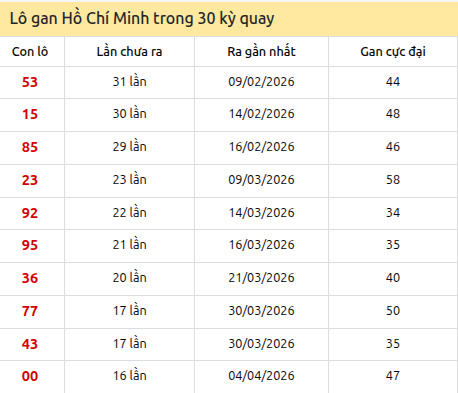Click Gan cực đại 35 in row 43

pyautogui.click(x=393, y=344)
